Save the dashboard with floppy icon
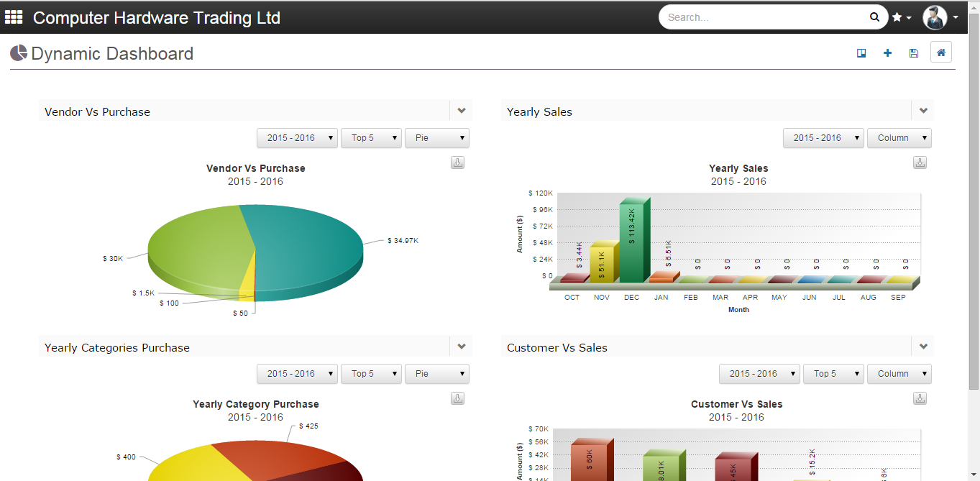 [913, 53]
